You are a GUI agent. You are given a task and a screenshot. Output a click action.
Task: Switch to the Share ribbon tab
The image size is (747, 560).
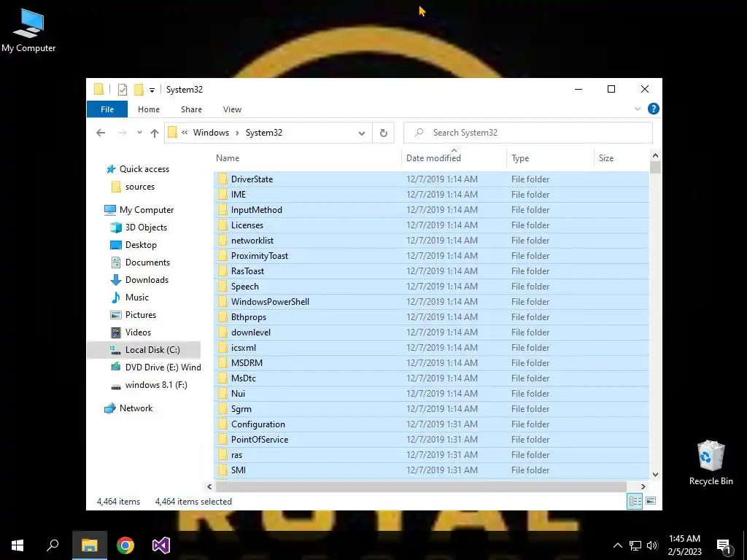pos(192,109)
